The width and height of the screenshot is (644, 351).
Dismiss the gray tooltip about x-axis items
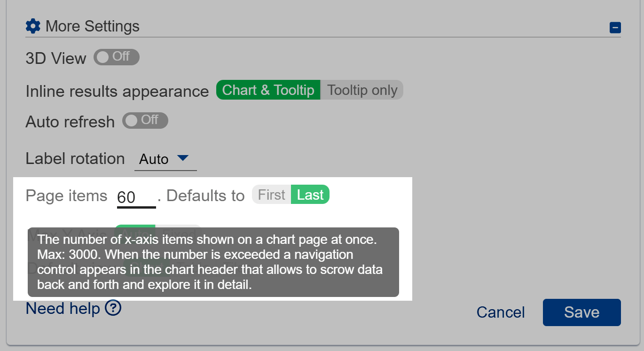tap(213, 262)
